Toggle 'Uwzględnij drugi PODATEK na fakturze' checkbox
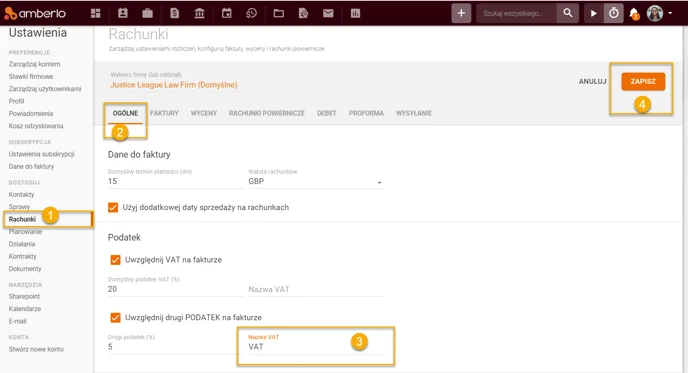Viewport: 688px width, 373px height. pos(115,317)
